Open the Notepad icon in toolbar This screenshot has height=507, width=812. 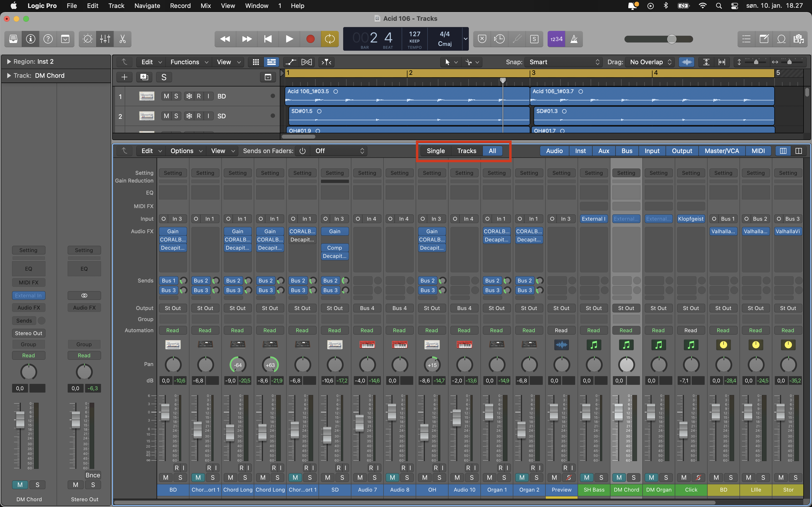[764, 39]
